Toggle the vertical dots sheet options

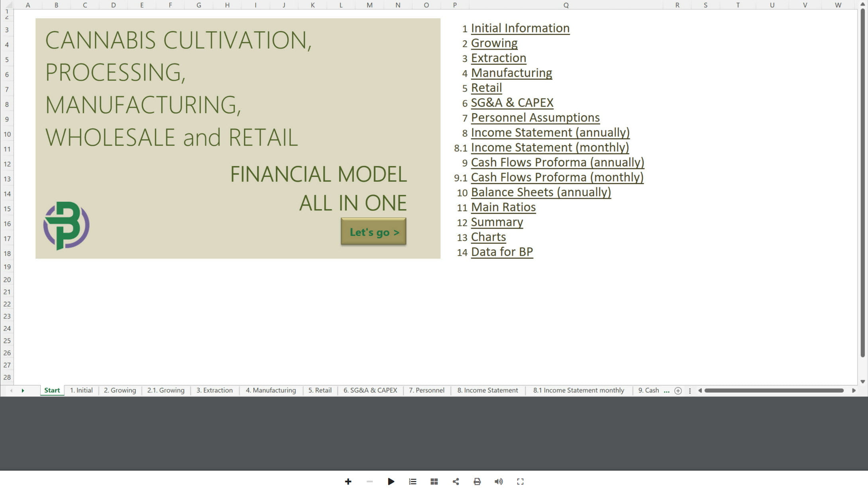click(690, 391)
